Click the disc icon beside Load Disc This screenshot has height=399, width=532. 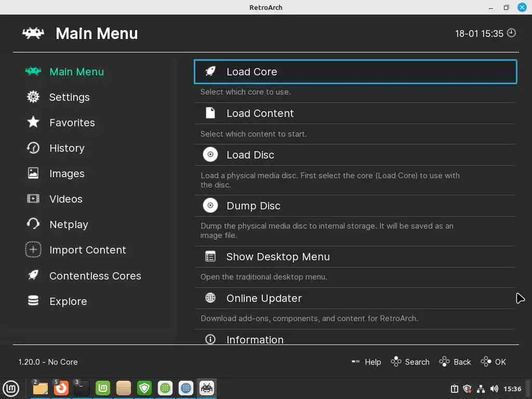point(210,155)
